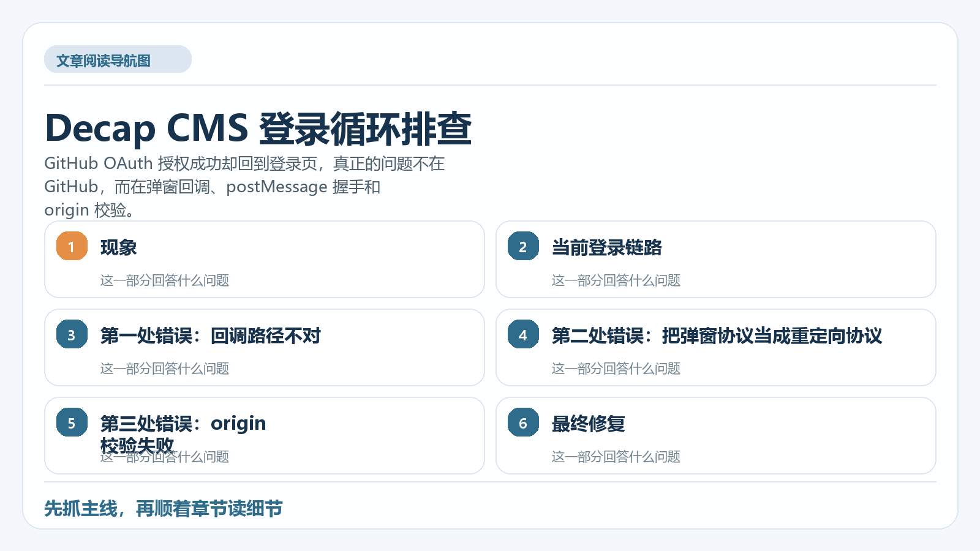Select 第一处错误：回调路径不对 title

[210, 335]
